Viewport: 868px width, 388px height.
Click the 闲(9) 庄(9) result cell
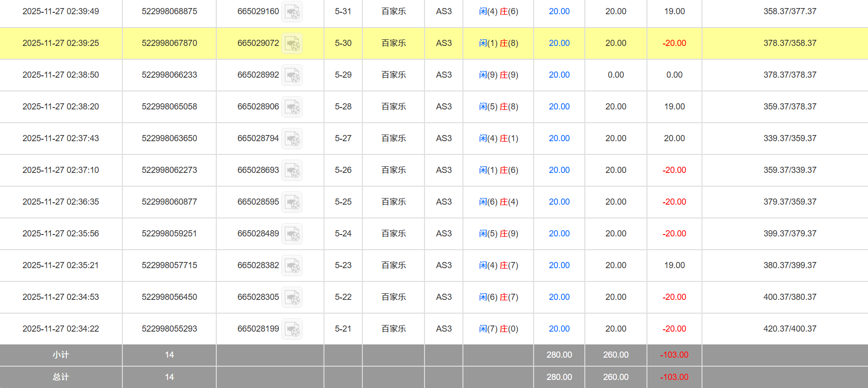click(498, 75)
